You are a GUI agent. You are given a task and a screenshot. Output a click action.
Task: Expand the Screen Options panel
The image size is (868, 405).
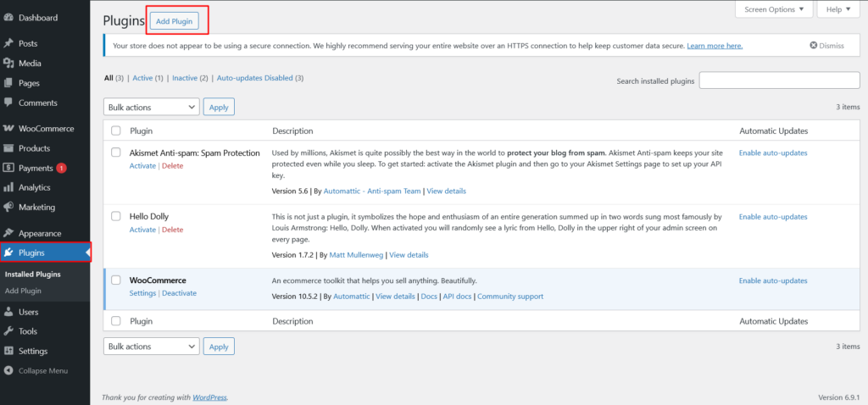coord(773,9)
